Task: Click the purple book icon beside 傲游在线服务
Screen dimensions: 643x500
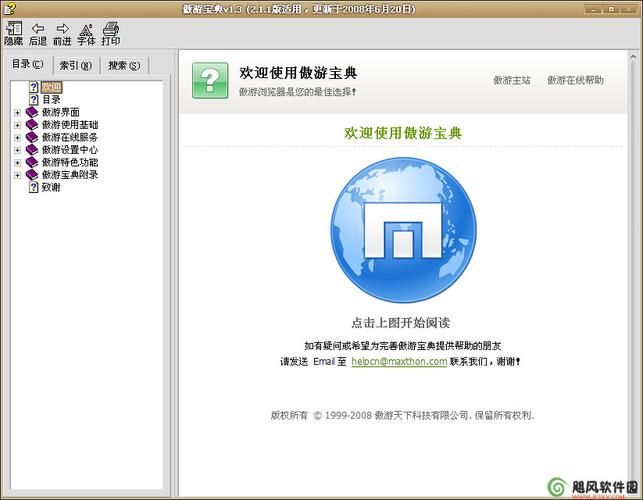Action: [x=32, y=137]
